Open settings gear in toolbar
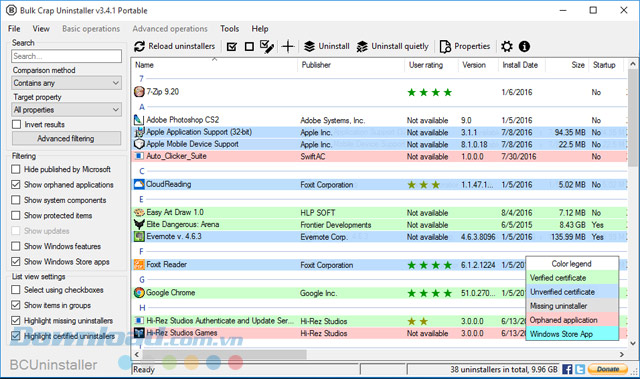 507,47
